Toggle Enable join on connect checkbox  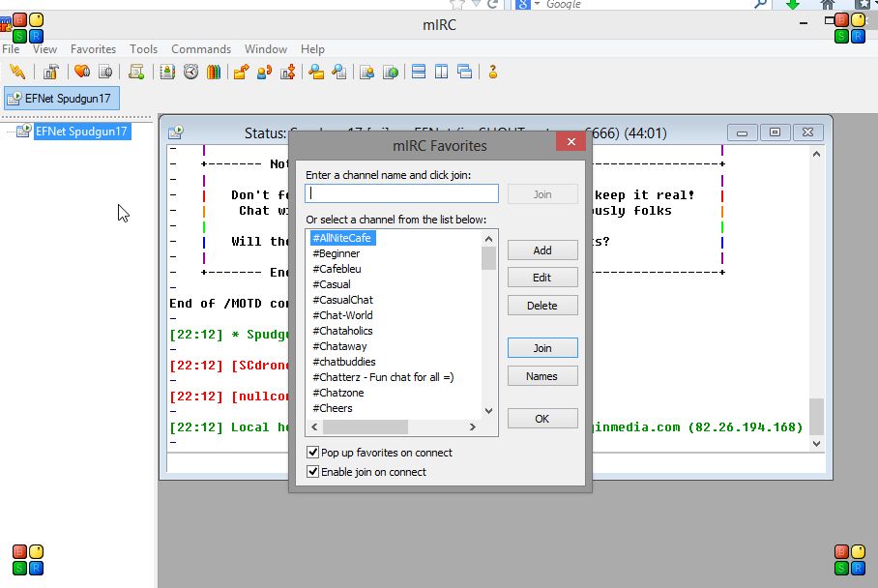click(313, 472)
